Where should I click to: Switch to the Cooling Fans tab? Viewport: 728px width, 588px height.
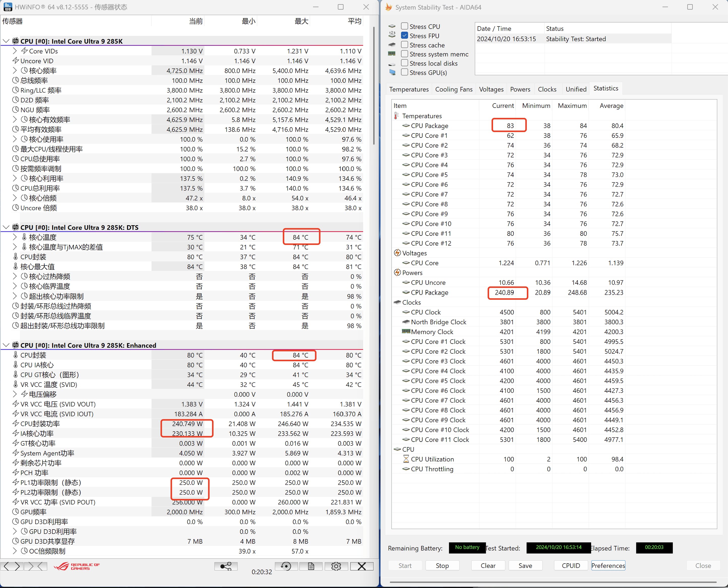click(453, 89)
